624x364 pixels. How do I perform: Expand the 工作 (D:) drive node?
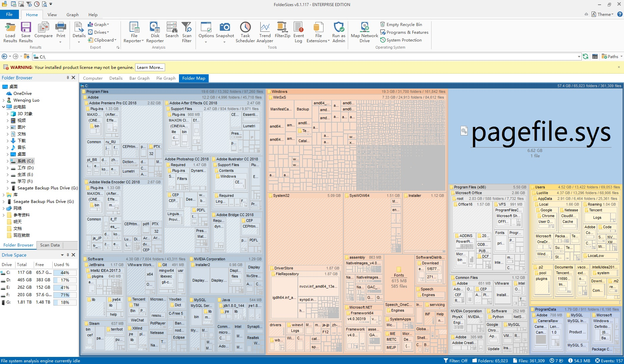[7, 168]
